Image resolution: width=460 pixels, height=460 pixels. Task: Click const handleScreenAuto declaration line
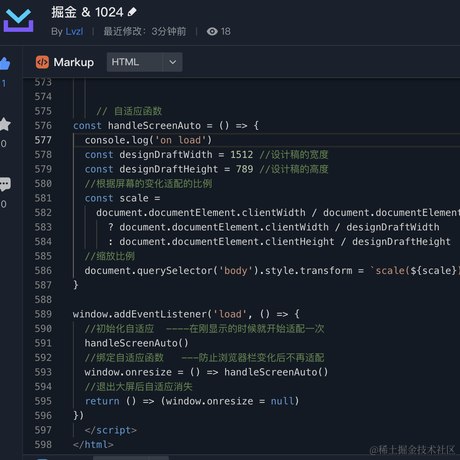166,126
